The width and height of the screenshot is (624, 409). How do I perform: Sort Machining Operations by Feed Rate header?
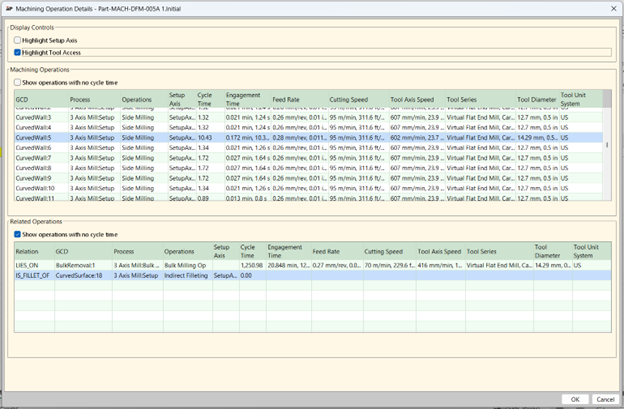(286, 100)
